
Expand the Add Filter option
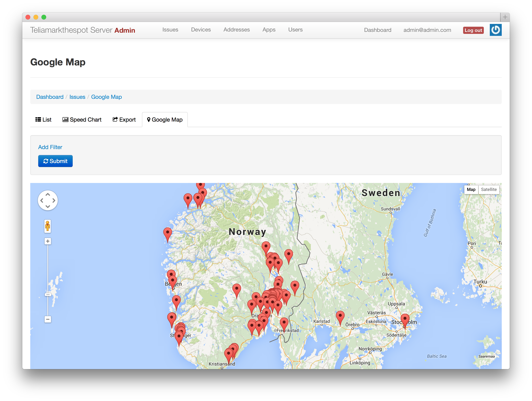tap(50, 147)
